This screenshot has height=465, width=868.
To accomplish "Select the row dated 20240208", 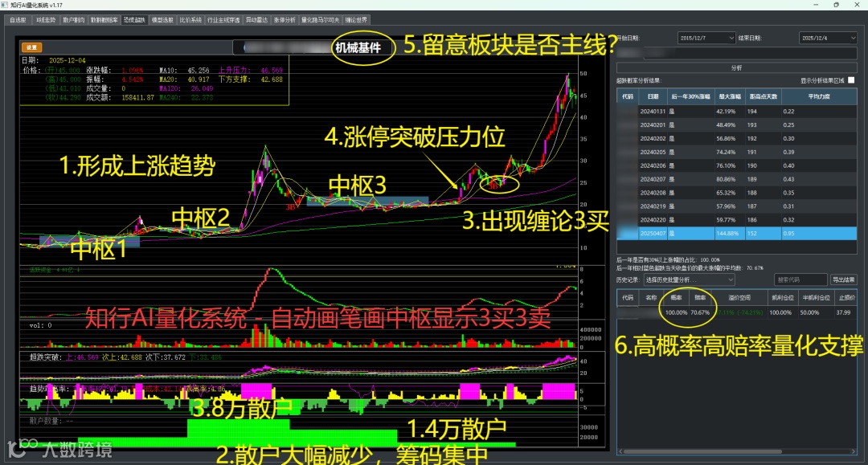I will 736,193.
